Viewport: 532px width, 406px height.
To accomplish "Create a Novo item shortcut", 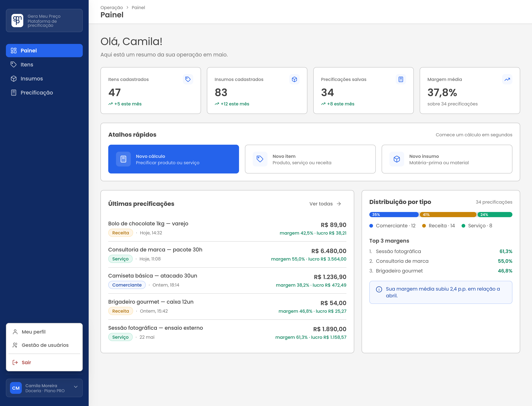I will coord(310,159).
